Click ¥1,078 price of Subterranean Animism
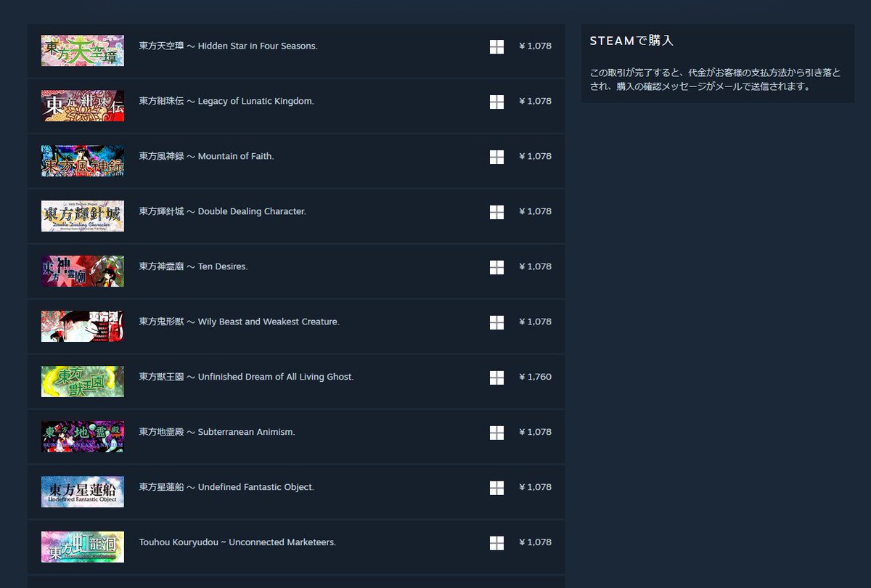 tap(535, 432)
